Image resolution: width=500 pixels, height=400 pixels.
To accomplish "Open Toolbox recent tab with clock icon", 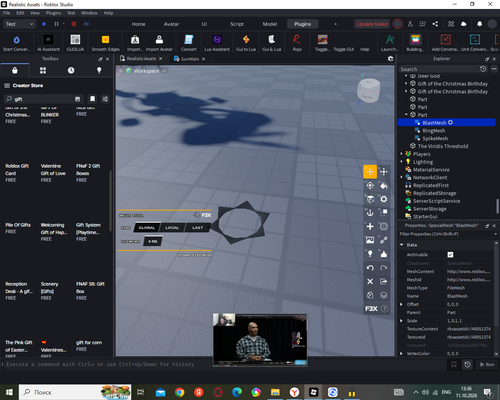I will click(71, 70).
